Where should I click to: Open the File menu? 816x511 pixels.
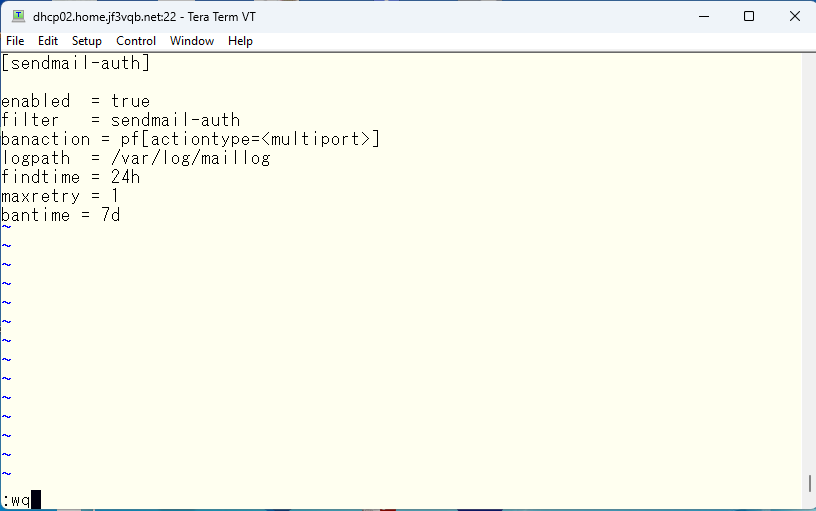click(x=15, y=41)
